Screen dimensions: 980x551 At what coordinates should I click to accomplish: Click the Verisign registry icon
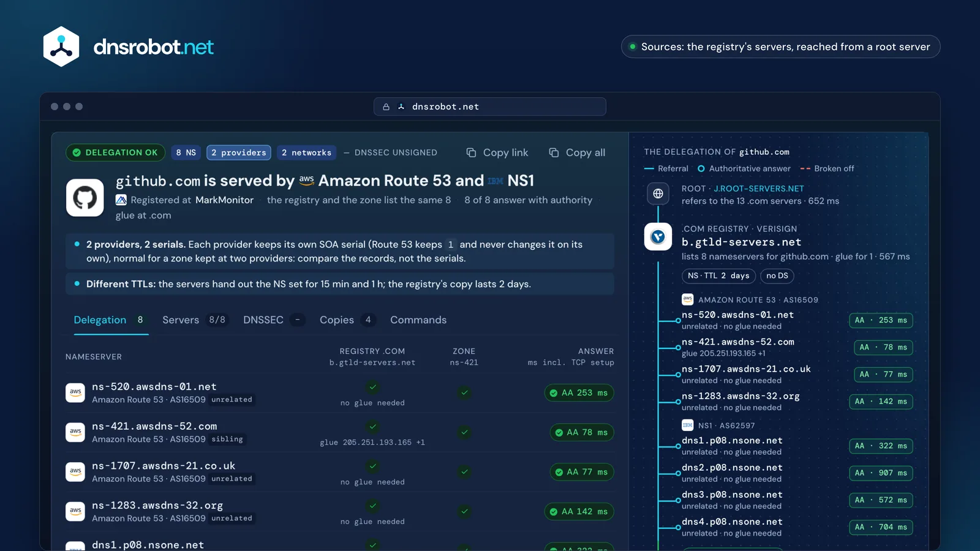coord(658,236)
